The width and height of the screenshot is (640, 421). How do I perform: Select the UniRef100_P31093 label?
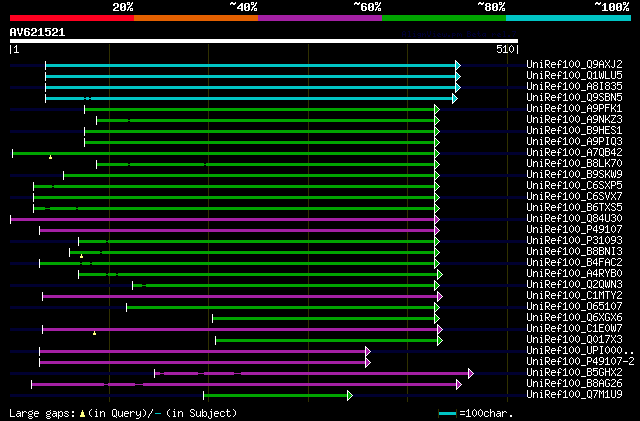[x=574, y=241]
